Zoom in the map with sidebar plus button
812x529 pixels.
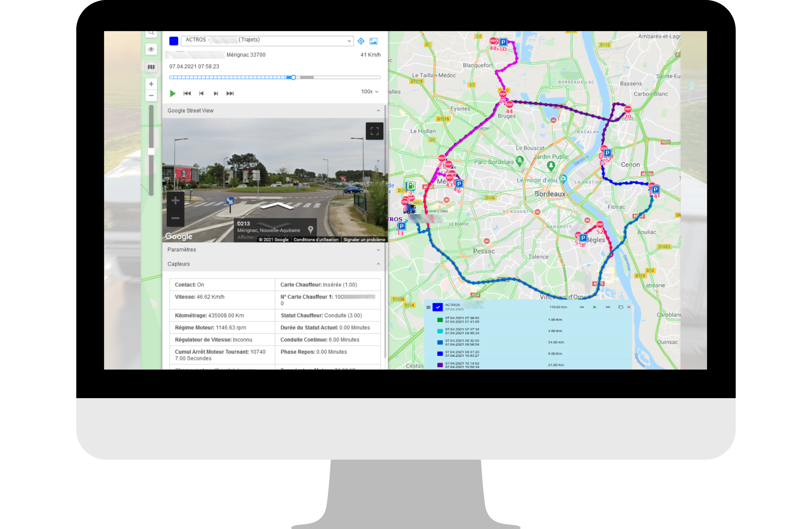[151, 84]
